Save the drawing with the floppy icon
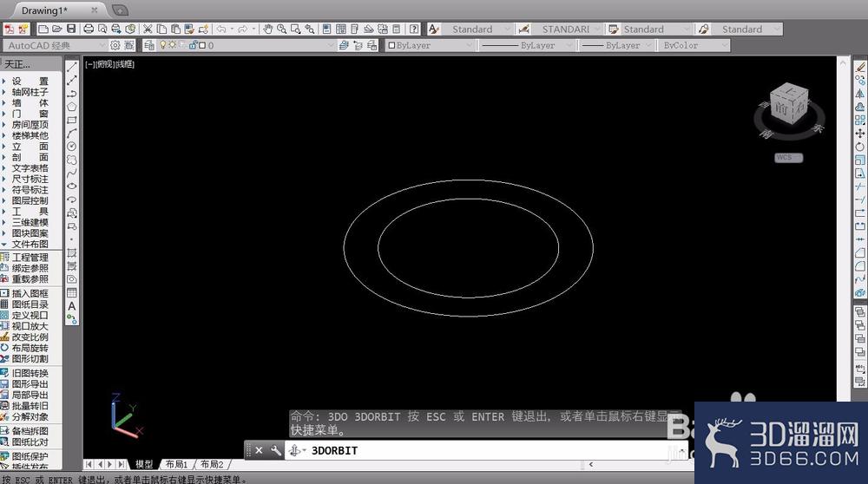 point(71,29)
